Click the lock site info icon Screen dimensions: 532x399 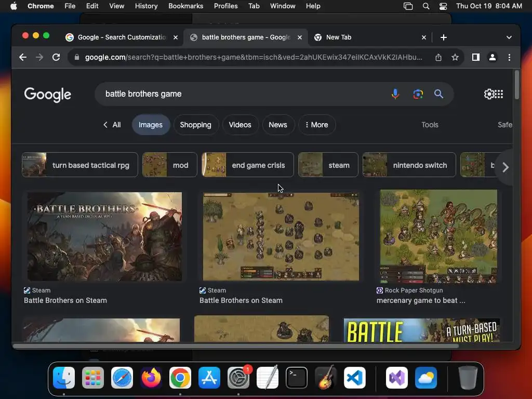tap(77, 57)
